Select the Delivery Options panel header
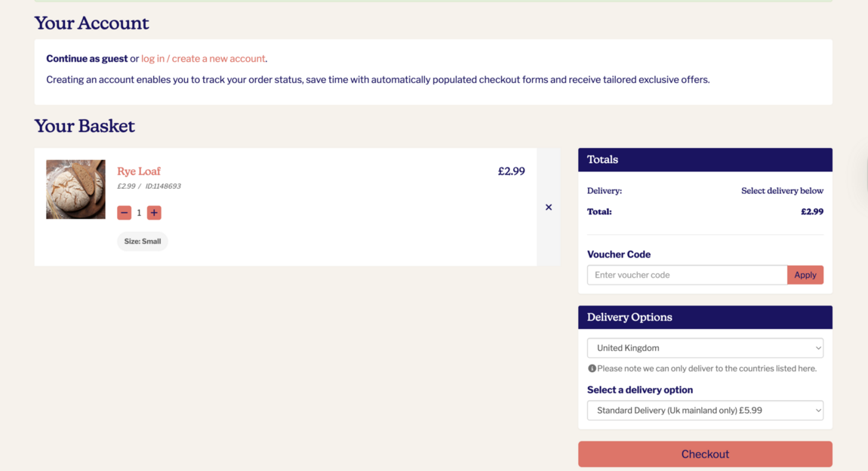The width and height of the screenshot is (868, 471). coord(629,317)
